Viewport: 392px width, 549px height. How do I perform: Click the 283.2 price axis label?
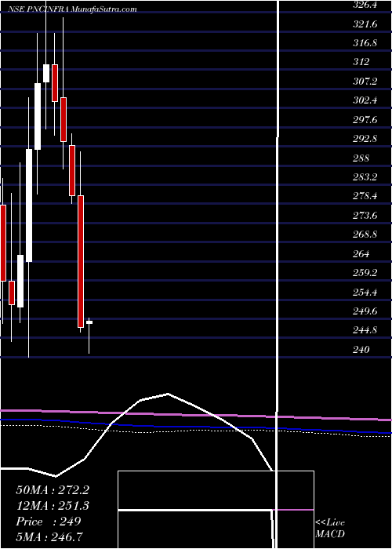click(365, 176)
